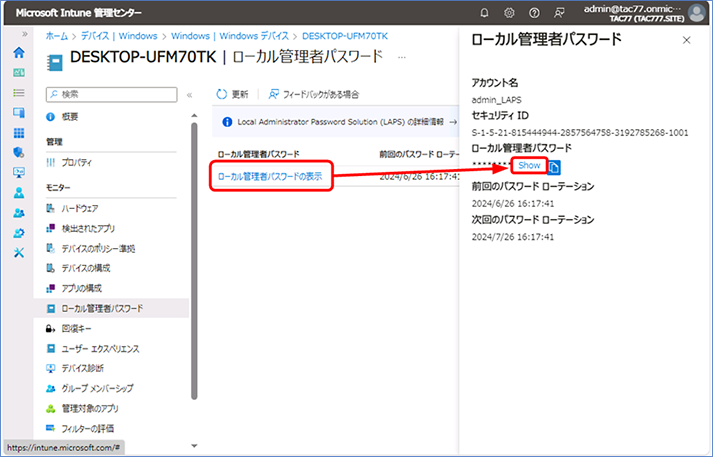This screenshot has width=713, height=457.
Task: Open the Devices icon in left rail
Action: [x=19, y=113]
